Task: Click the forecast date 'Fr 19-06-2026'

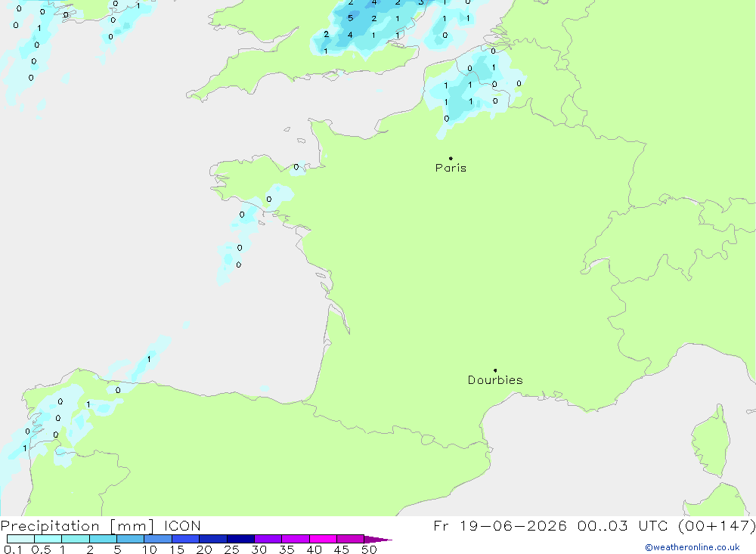Action: point(500,525)
